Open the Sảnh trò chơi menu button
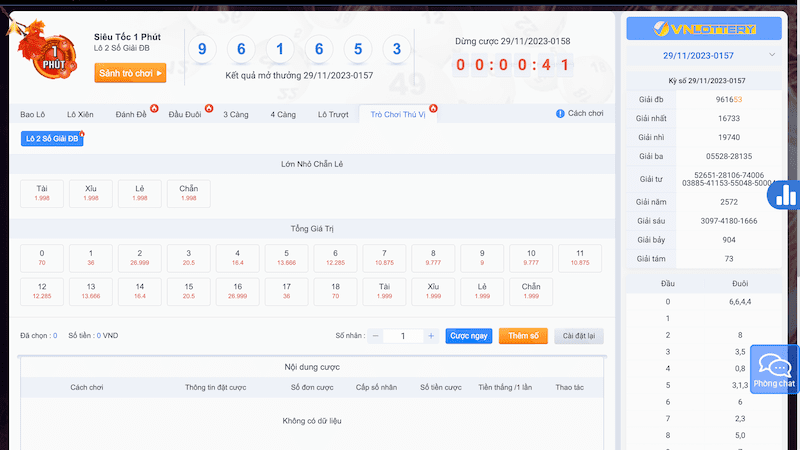Screen dimensions: 800x450 point(130,73)
